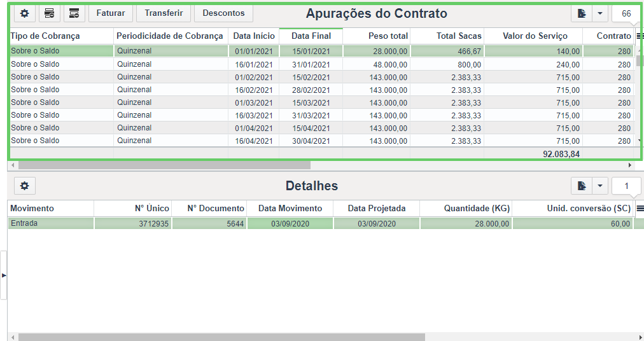
Task: Sort by Quantidade (KG) column header
Action: [x=466, y=208]
